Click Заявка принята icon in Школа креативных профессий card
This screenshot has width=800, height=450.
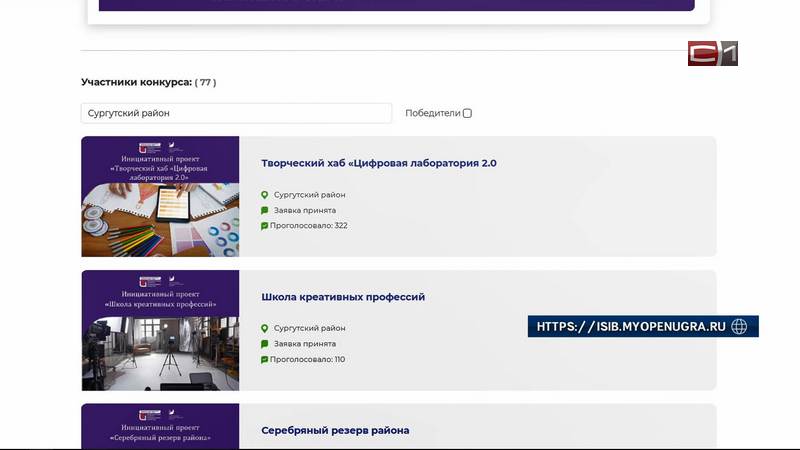264,344
